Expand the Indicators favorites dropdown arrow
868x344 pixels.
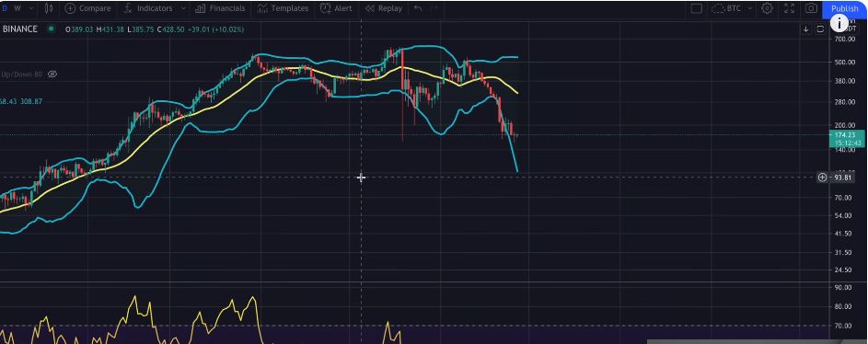tap(183, 8)
